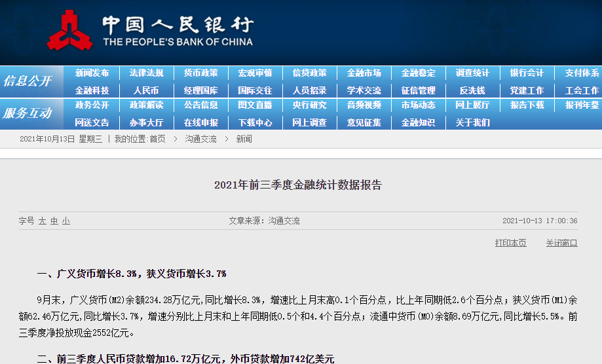Click 打印本页 to print the page

pos(511,243)
